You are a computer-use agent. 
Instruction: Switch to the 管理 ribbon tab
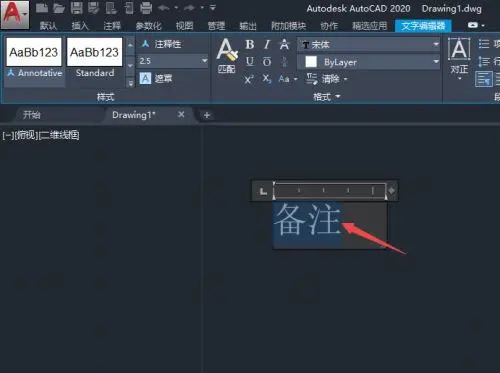[216, 25]
